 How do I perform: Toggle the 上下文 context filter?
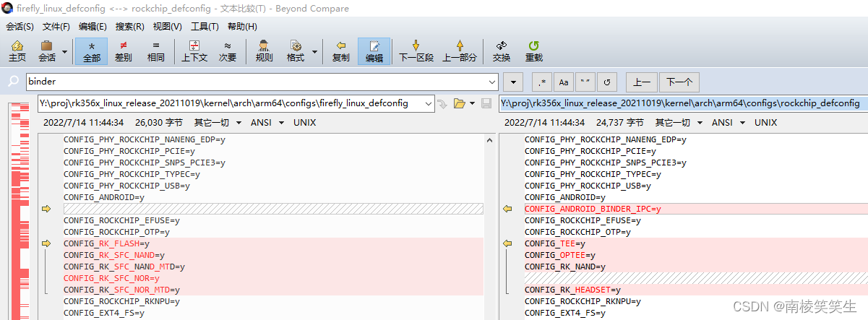[x=194, y=51]
